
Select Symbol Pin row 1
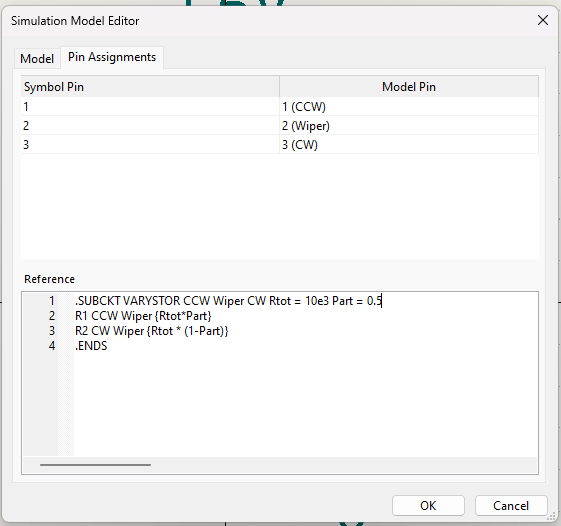click(x=150, y=107)
